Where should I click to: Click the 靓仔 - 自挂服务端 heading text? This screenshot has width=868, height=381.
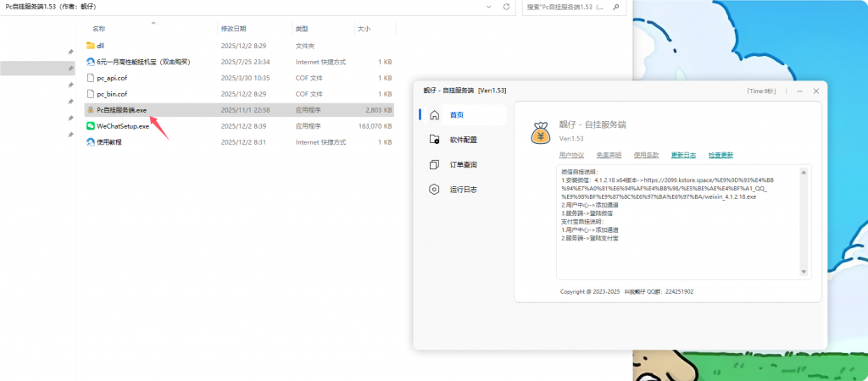coord(593,125)
